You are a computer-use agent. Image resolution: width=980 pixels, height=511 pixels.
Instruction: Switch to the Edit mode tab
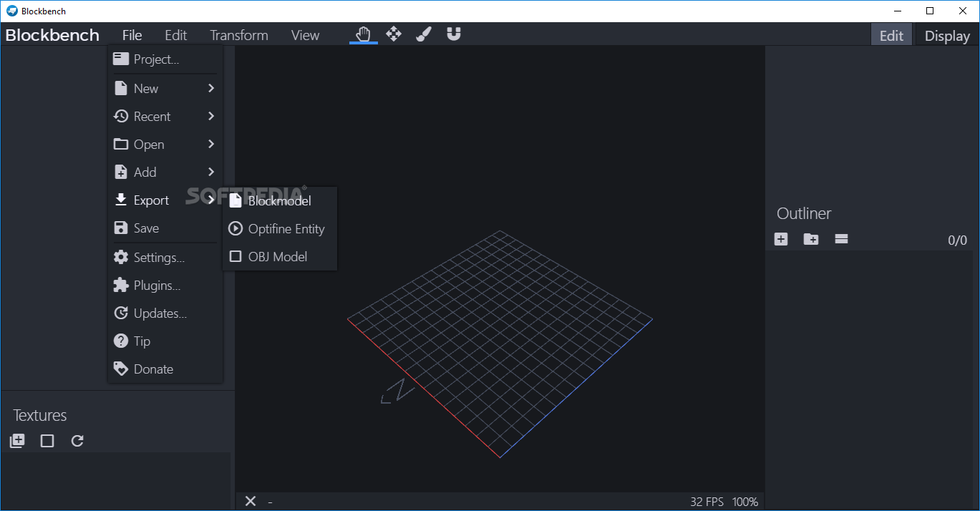(x=891, y=35)
